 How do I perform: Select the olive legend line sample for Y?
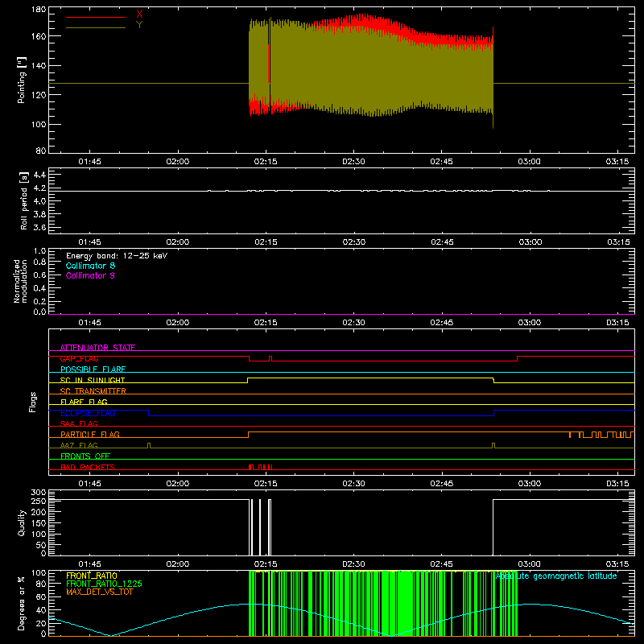pos(96,28)
